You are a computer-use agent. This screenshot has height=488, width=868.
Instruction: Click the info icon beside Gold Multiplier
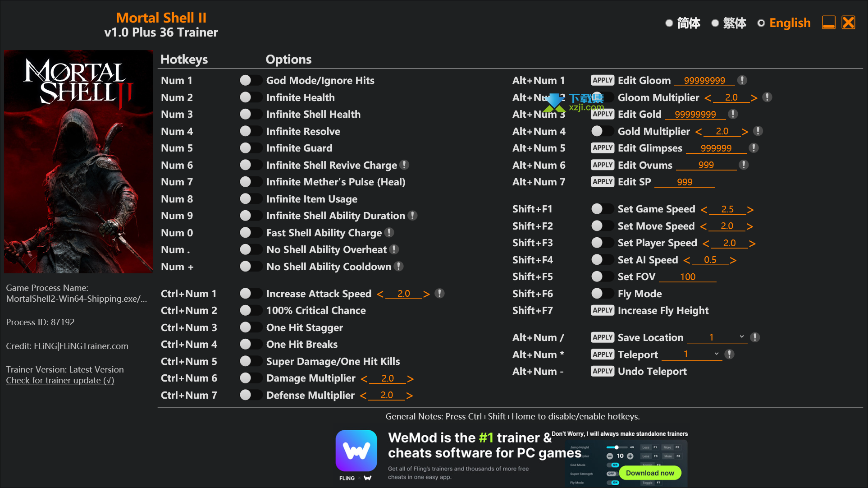pos(758,131)
